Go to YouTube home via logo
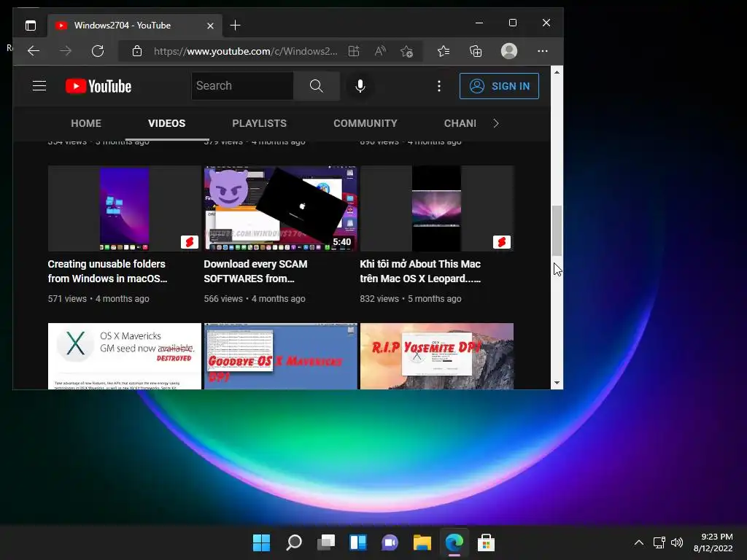 pos(98,86)
